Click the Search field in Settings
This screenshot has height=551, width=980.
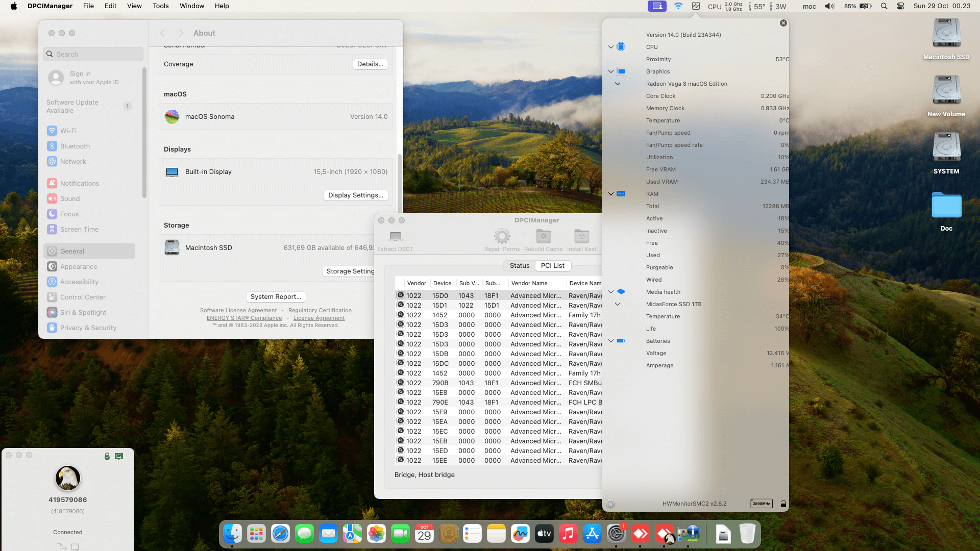point(93,55)
